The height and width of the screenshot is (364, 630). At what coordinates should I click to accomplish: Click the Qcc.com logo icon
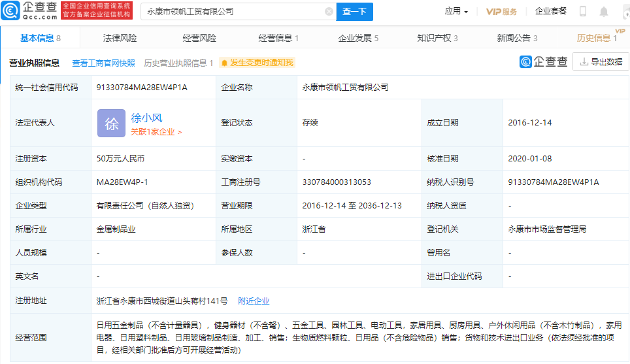(x=10, y=10)
